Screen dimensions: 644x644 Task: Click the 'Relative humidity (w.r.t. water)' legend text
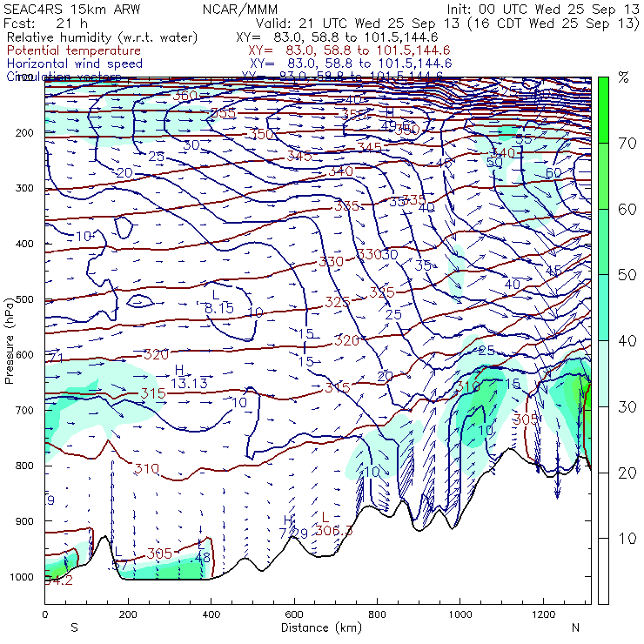coord(103,37)
